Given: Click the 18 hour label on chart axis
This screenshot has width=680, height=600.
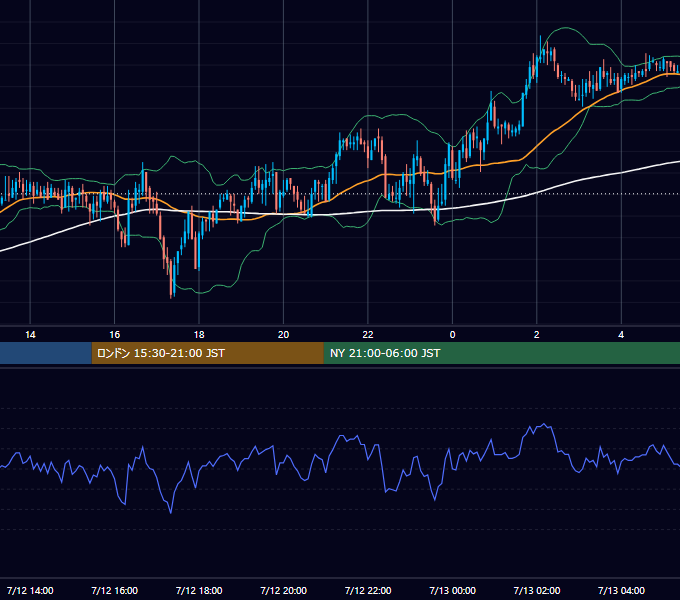Looking at the screenshot, I should (x=199, y=335).
